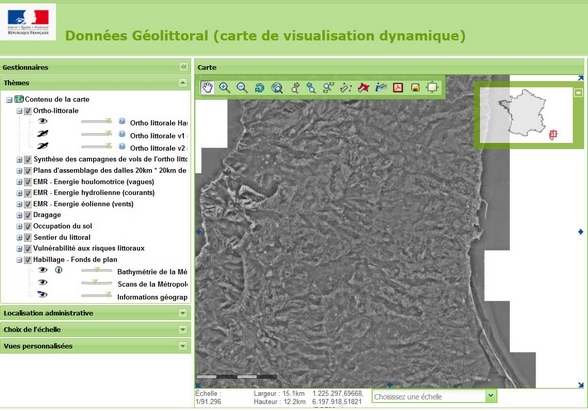The height and width of the screenshot is (411, 588).
Task: Pan map south-east with bottom corner arrow
Action: click(x=580, y=385)
